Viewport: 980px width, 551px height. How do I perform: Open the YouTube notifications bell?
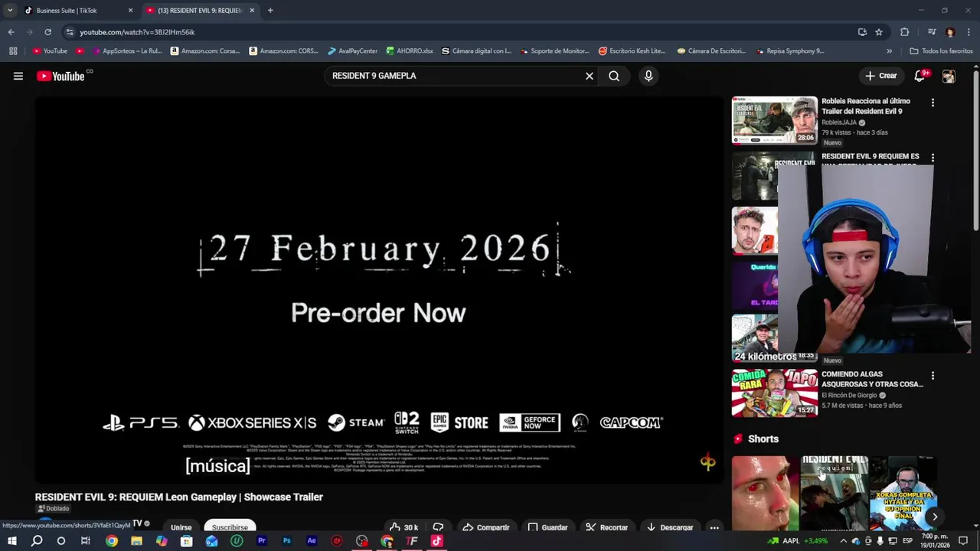[920, 76]
